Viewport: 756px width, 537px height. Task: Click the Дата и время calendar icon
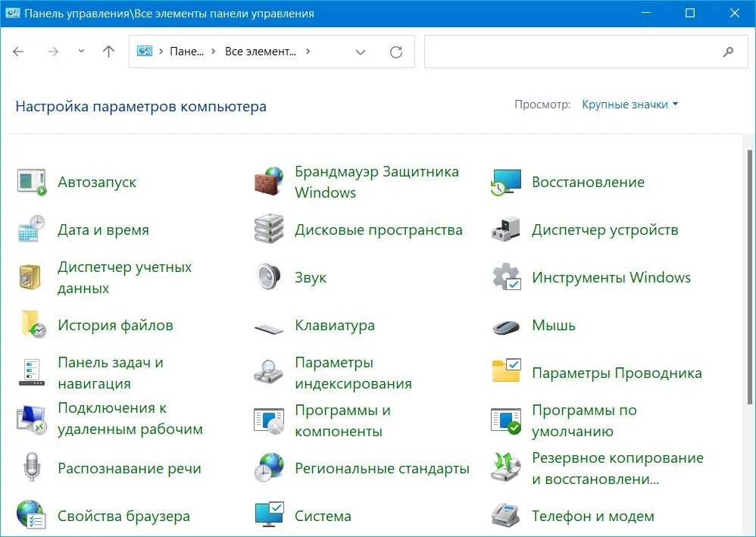(x=31, y=229)
